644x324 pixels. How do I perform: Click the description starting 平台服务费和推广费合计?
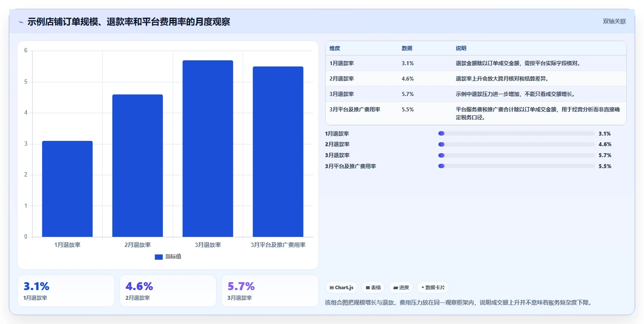538,114
